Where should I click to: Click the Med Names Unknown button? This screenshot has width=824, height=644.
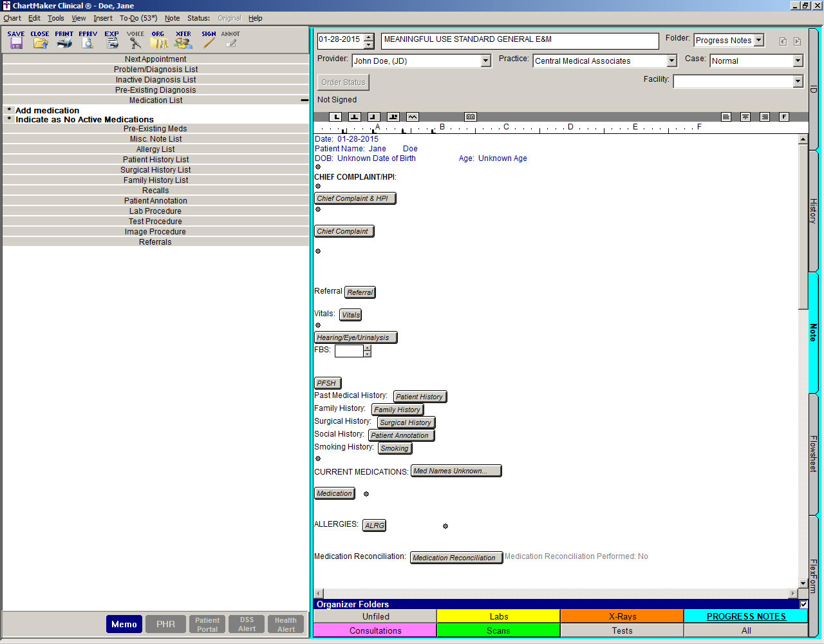coord(456,471)
